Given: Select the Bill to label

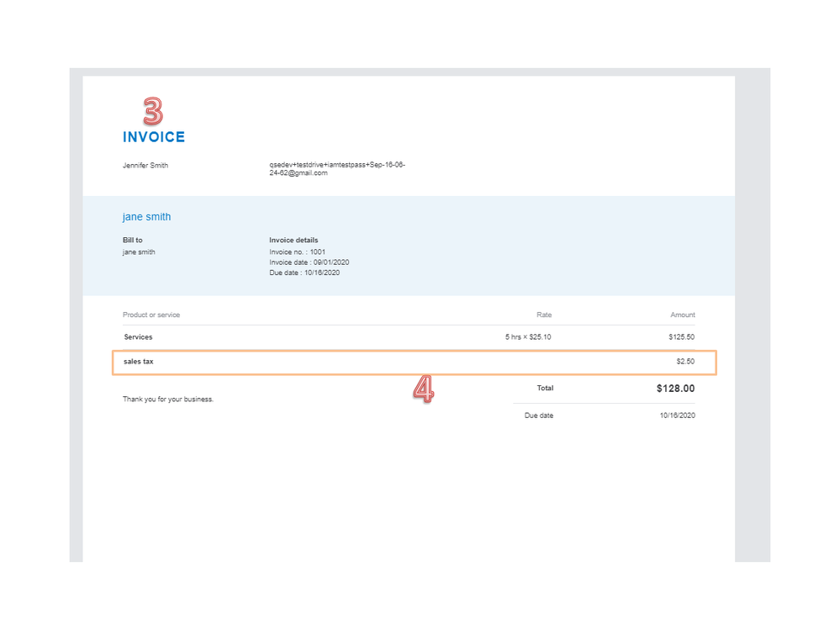Looking at the screenshot, I should 132,240.
